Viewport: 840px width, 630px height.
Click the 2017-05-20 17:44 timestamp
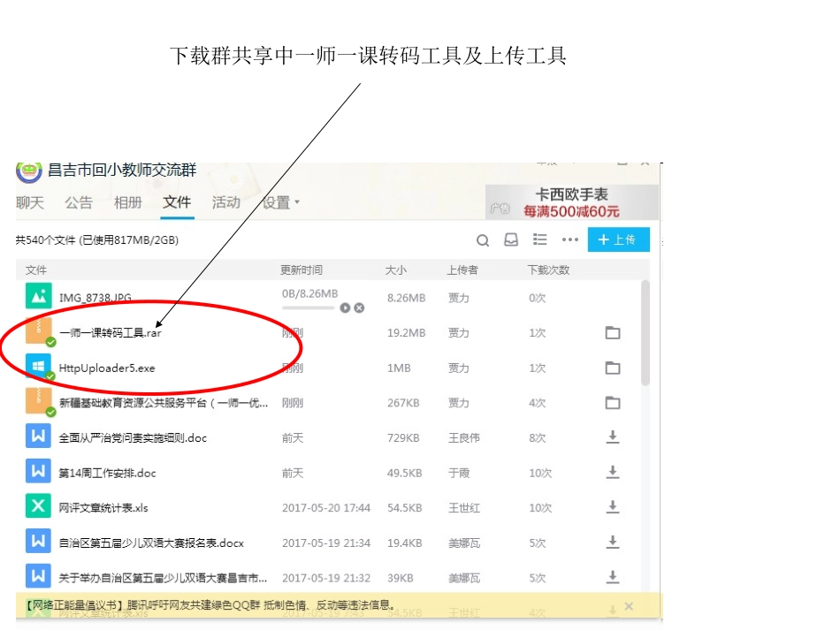coord(326,508)
